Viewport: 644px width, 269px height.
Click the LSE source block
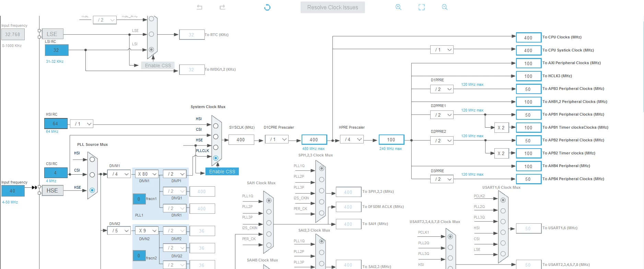tap(52, 34)
